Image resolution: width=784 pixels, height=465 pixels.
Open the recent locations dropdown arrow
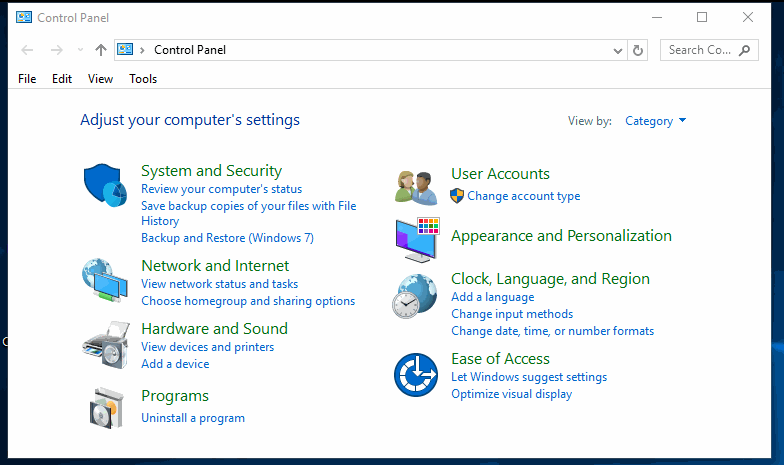point(80,50)
